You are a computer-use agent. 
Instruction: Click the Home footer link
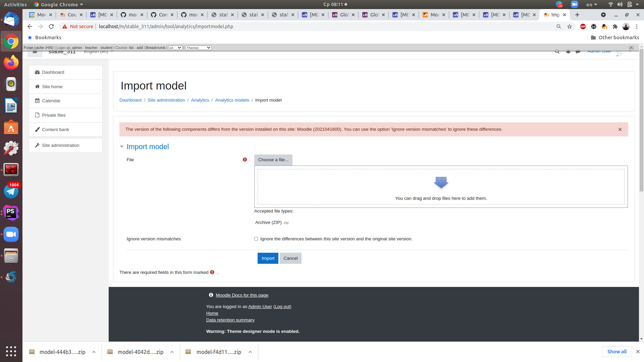pyautogui.click(x=212, y=313)
